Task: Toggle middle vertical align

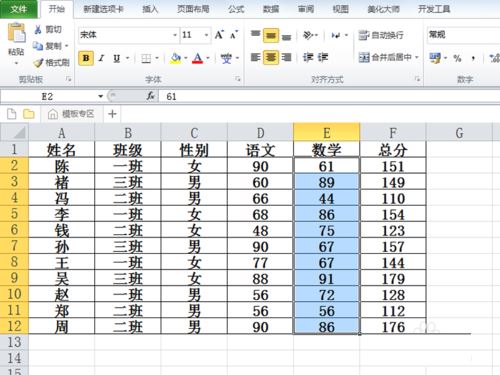Action: [271, 35]
